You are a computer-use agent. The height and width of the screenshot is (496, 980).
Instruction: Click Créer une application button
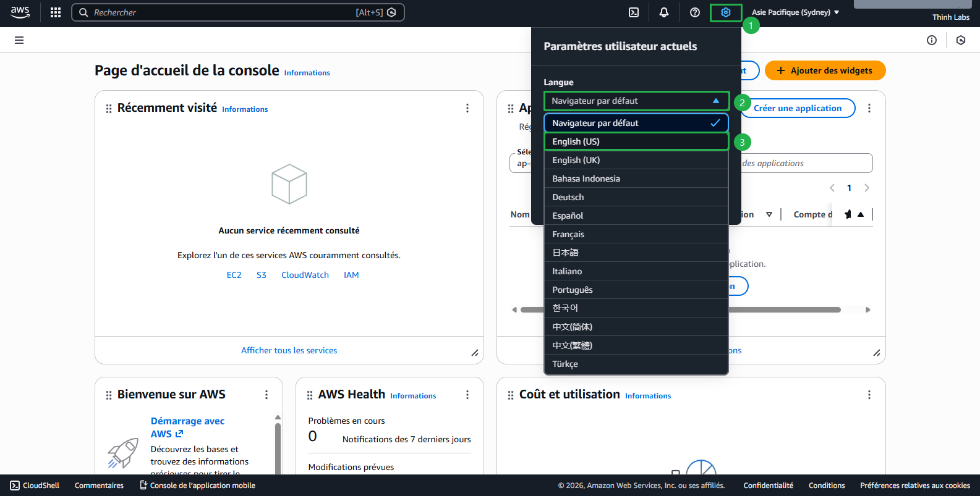(x=798, y=108)
